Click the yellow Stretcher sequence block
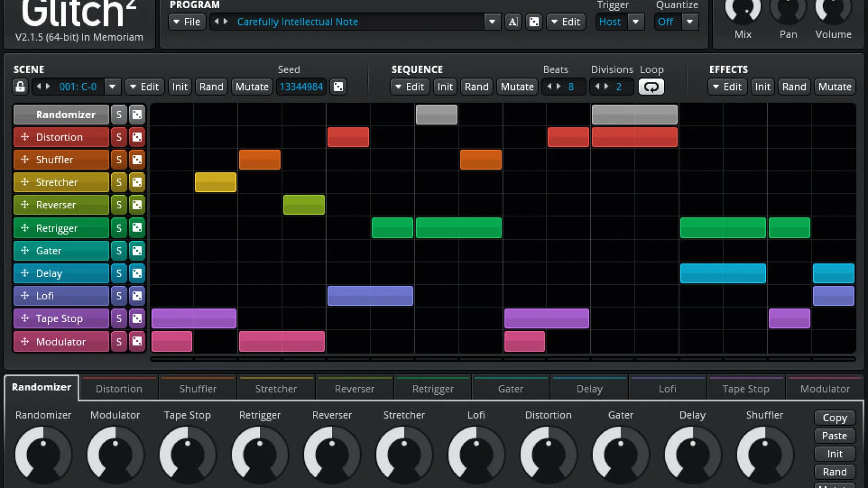Screen dimensions: 868x488 215,182
